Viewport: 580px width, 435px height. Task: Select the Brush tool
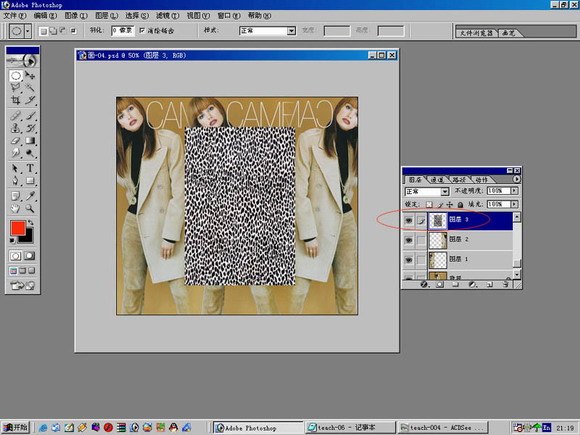tap(30, 116)
